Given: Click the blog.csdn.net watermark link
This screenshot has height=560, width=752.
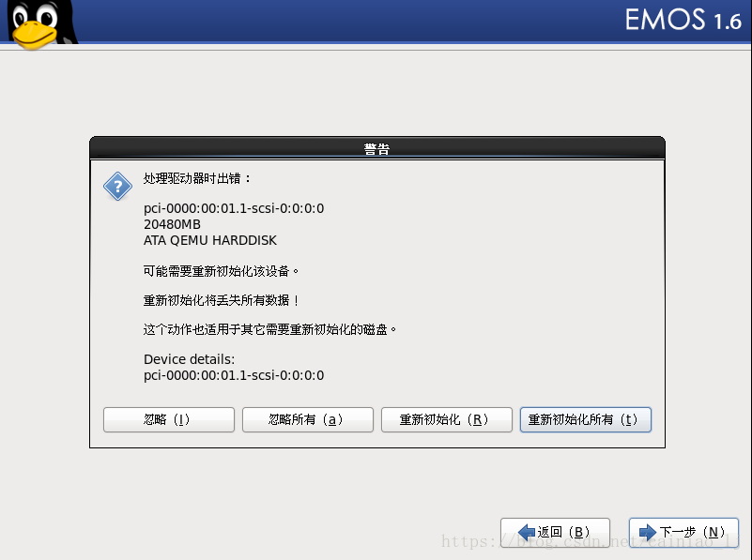Looking at the screenshot, I should coord(591,542).
